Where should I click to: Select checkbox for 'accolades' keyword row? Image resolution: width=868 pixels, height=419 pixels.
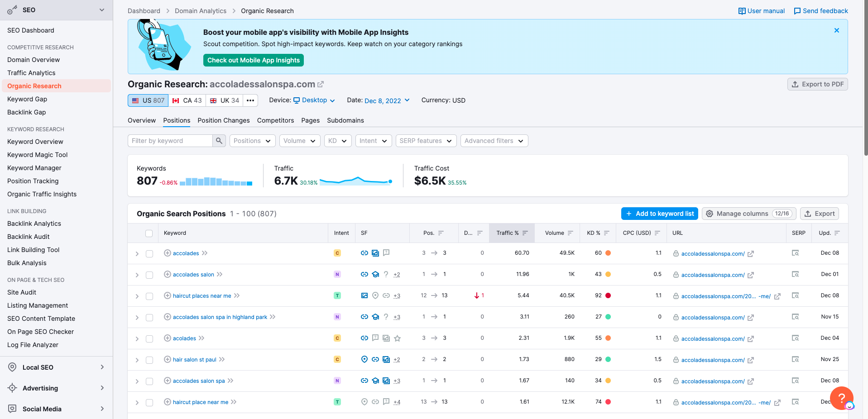pos(149,254)
